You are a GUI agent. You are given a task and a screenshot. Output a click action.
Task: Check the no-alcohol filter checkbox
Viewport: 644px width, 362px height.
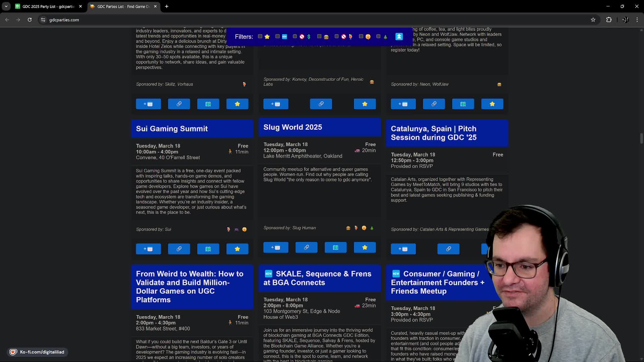[337, 36]
